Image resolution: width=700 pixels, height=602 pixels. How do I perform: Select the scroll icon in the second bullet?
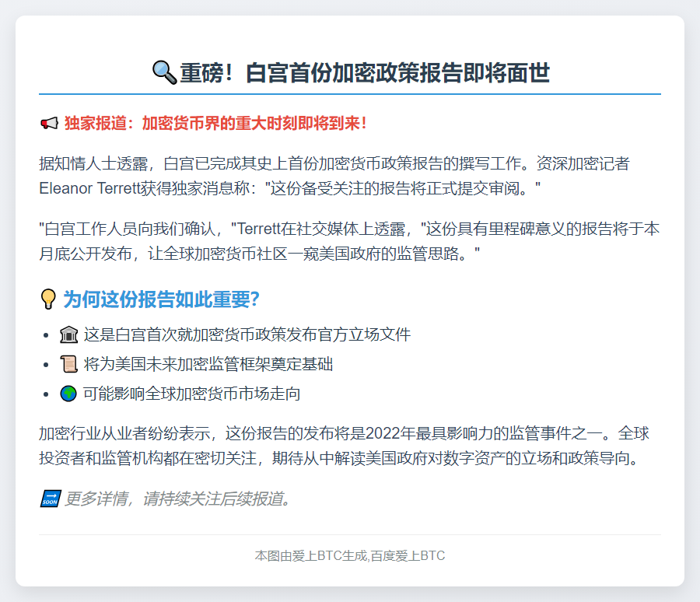tap(70, 363)
